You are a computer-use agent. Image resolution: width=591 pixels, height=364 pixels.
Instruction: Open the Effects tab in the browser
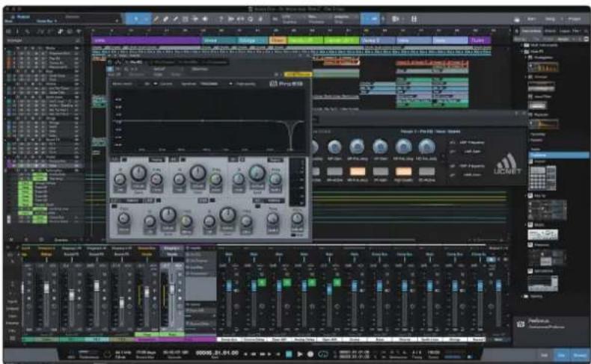click(550, 31)
